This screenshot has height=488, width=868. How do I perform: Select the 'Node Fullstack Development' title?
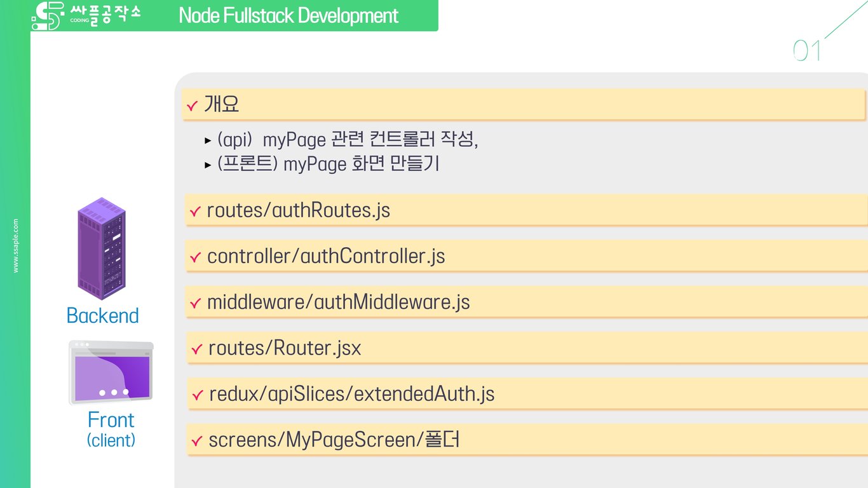coord(288,16)
